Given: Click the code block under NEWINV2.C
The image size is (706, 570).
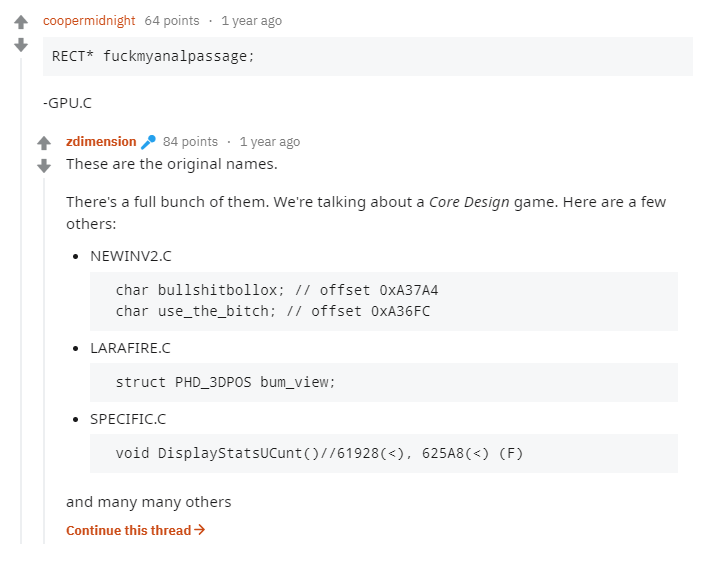Looking at the screenshot, I should tap(383, 300).
